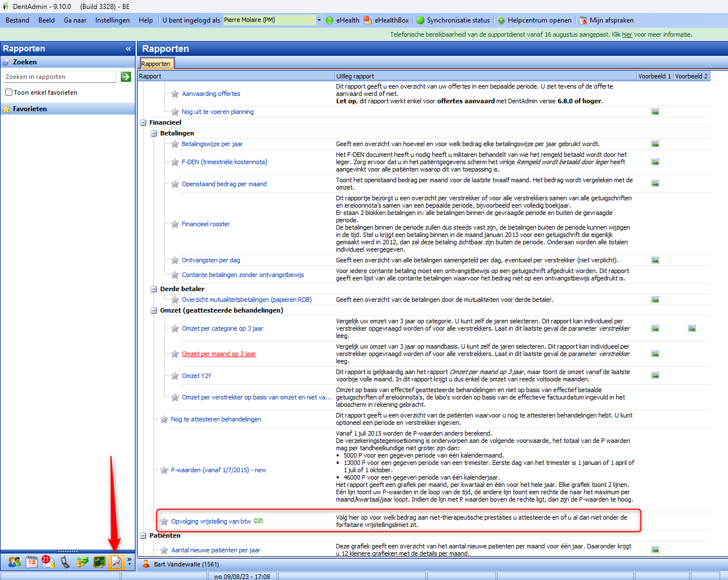Screen dimensions: 728x580
Task: Favorite star for Opvolging vrijstelling van btw
Action: pos(164,521)
